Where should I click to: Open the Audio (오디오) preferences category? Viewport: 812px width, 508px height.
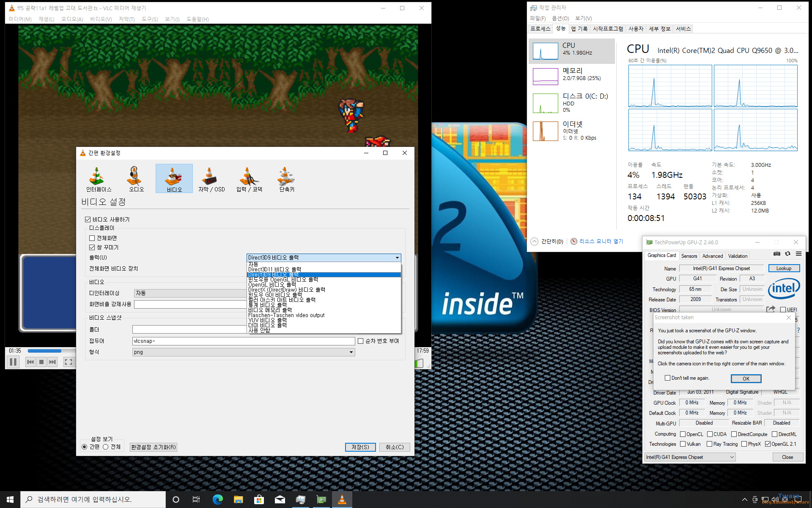tap(136, 179)
